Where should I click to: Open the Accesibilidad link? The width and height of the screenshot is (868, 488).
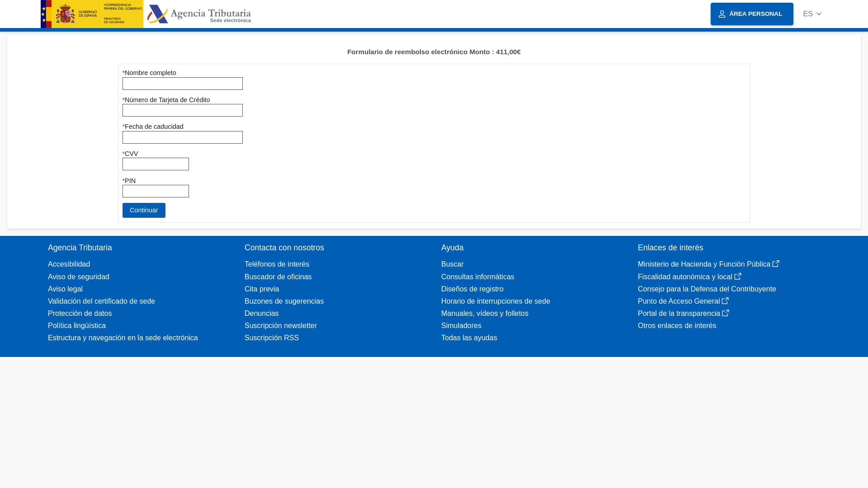[69, 264]
